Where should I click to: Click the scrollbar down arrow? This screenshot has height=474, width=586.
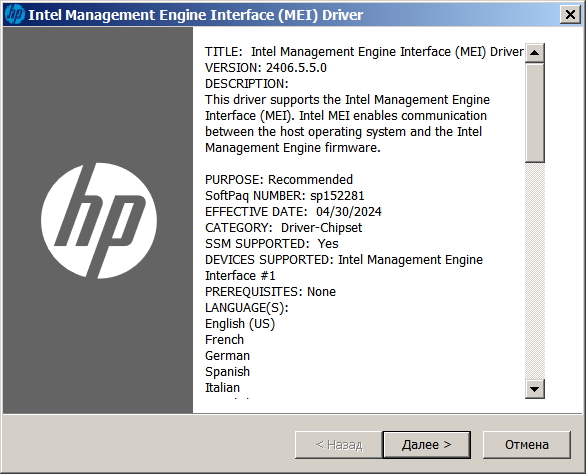click(x=534, y=389)
